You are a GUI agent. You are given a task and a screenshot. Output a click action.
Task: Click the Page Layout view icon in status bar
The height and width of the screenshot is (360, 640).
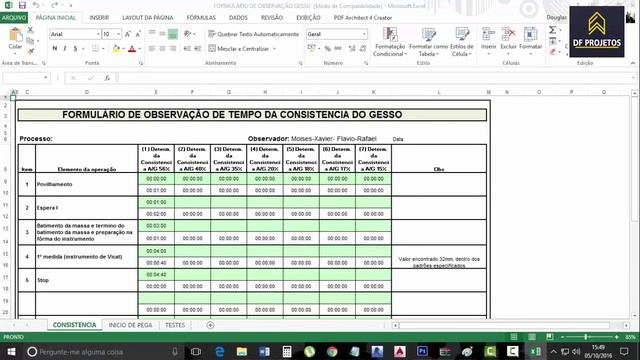point(532,337)
